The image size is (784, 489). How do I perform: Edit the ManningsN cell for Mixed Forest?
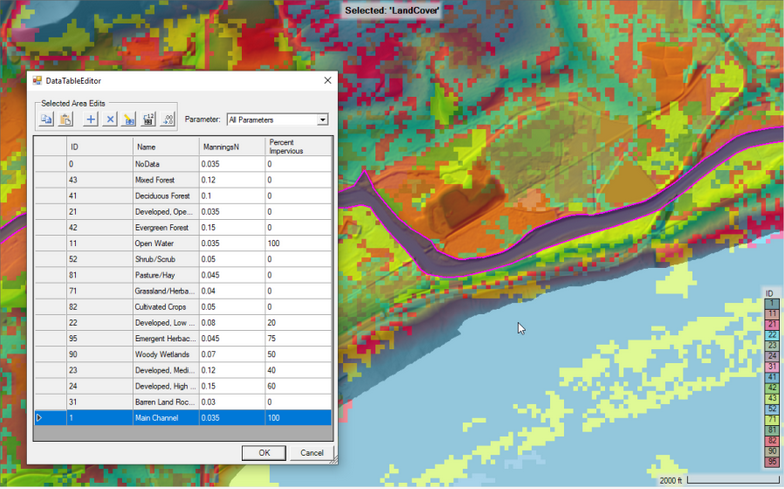(231, 180)
